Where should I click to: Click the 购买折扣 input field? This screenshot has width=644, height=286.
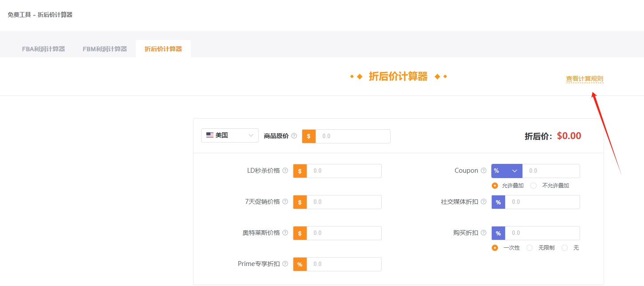point(542,233)
